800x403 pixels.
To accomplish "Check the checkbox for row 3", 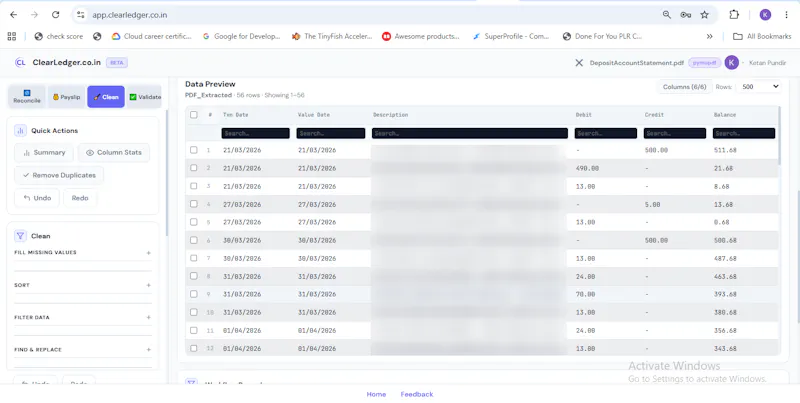I will tap(194, 186).
